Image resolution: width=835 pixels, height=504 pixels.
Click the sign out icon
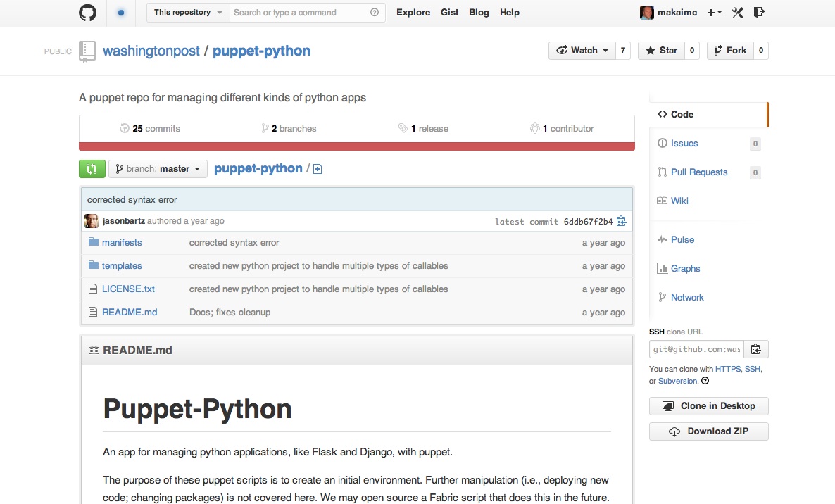[x=760, y=12]
